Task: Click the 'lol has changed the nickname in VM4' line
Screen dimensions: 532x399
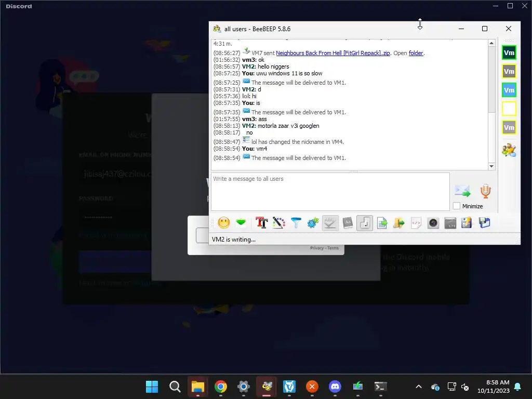Action: pyautogui.click(x=278, y=141)
